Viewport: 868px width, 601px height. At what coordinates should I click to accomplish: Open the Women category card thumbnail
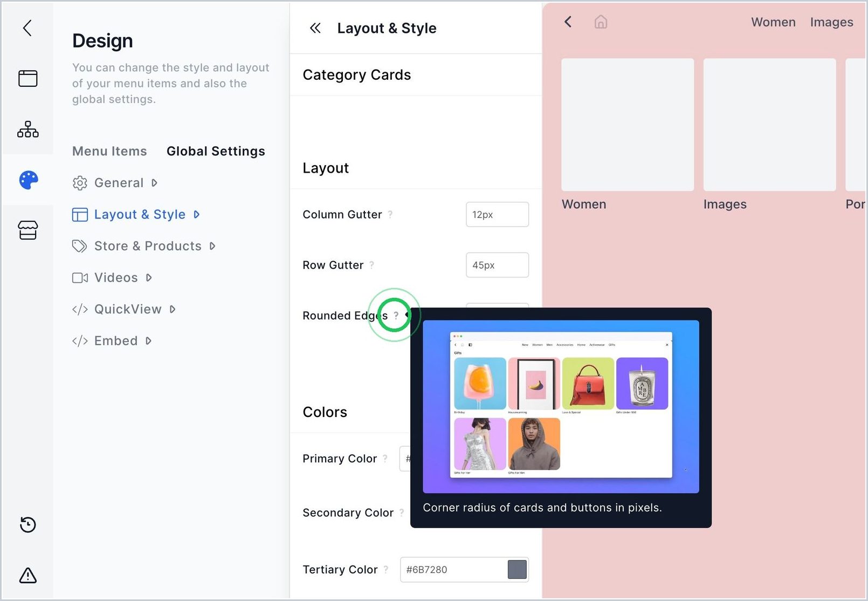(x=628, y=125)
